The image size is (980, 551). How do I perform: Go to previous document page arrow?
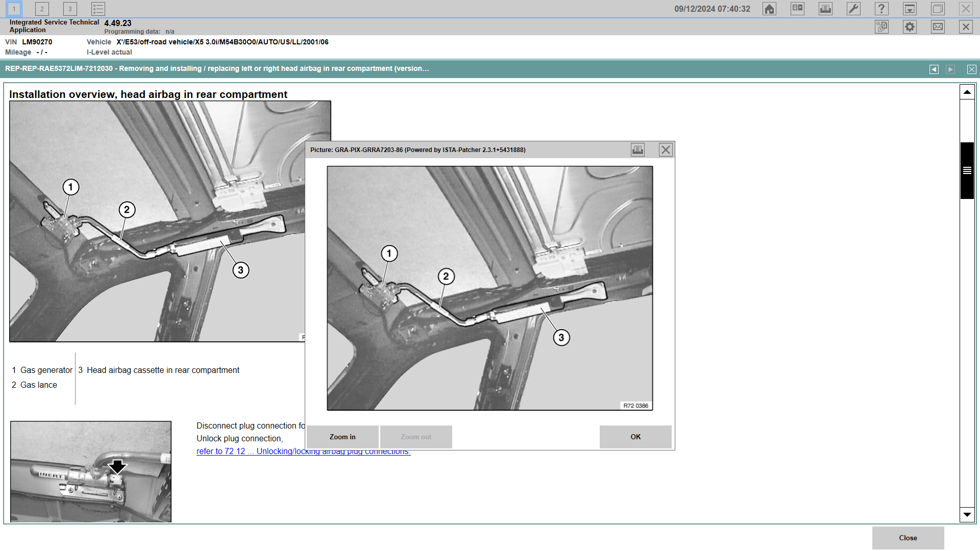tap(934, 69)
